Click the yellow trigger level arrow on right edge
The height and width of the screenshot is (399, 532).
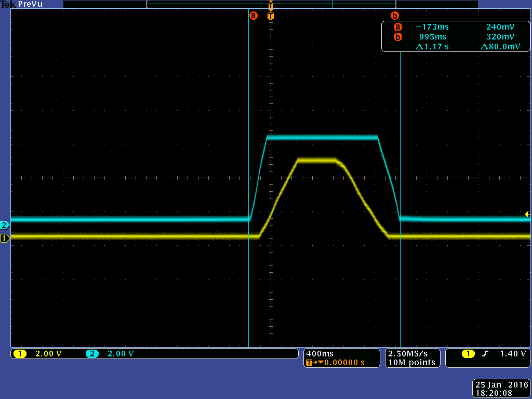click(x=527, y=214)
